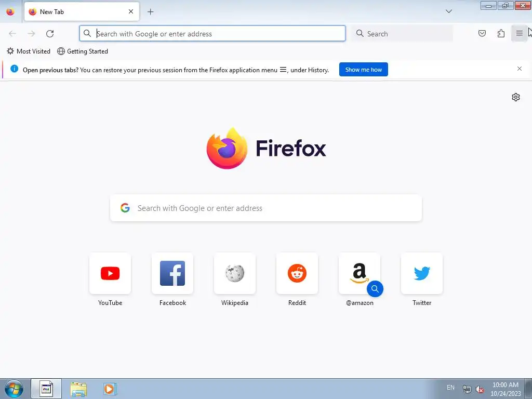Click the page's central Google search box
Viewport: 532px width, 399px height.
pyautogui.click(x=266, y=208)
